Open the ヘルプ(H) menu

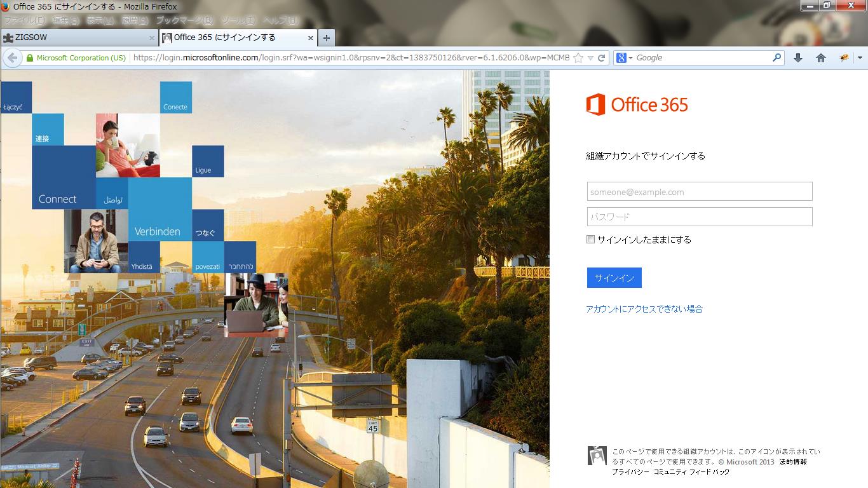tap(280, 21)
